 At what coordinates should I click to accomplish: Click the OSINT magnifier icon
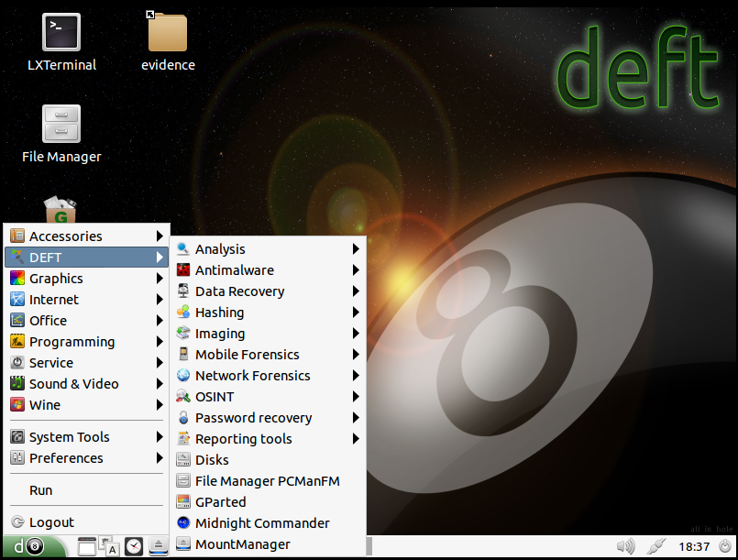(x=183, y=397)
